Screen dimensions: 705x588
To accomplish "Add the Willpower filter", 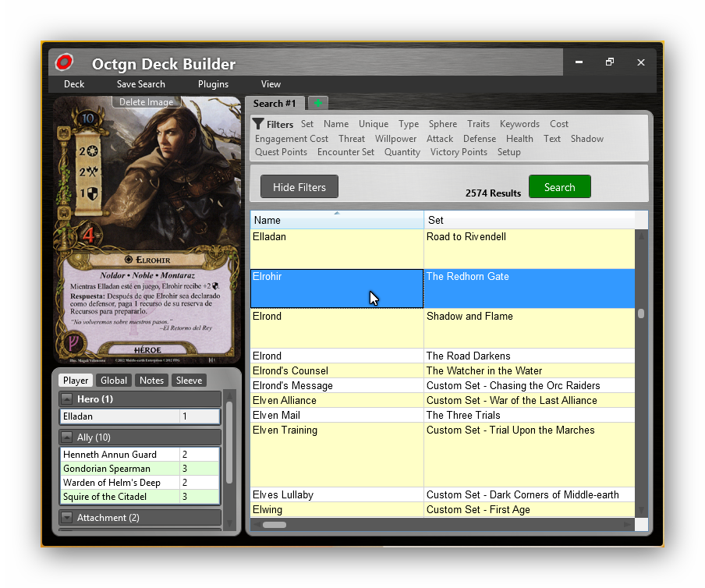I will [x=395, y=139].
